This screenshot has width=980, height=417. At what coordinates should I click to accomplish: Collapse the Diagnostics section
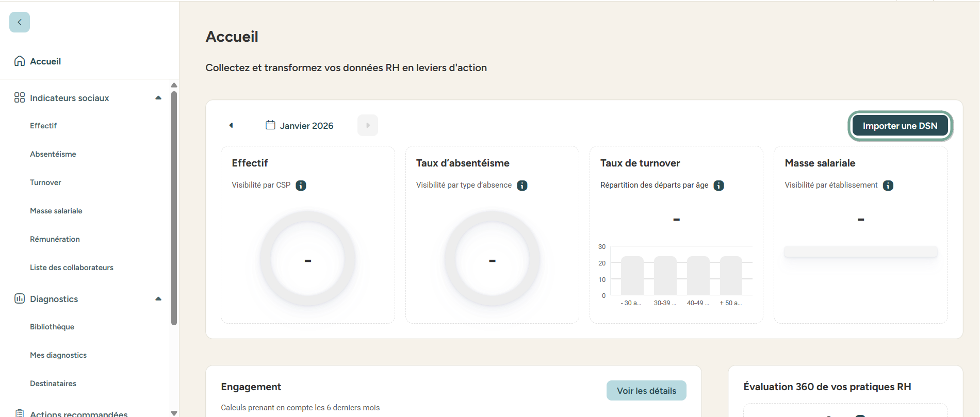[x=158, y=299]
